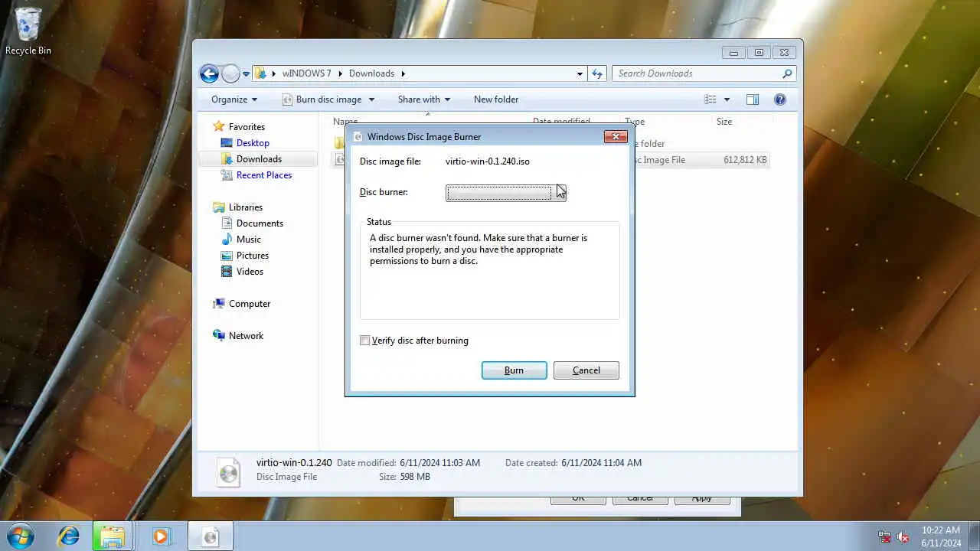Launch Internet Explorer from taskbar

tap(69, 536)
